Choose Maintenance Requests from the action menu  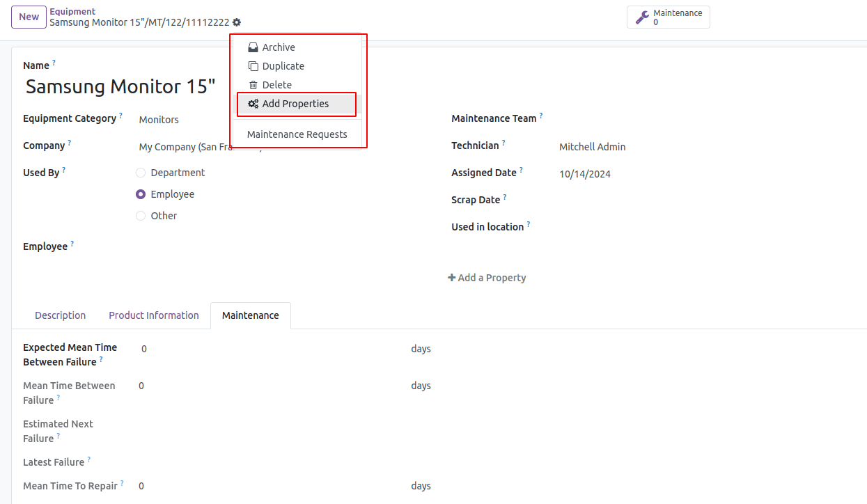(297, 134)
